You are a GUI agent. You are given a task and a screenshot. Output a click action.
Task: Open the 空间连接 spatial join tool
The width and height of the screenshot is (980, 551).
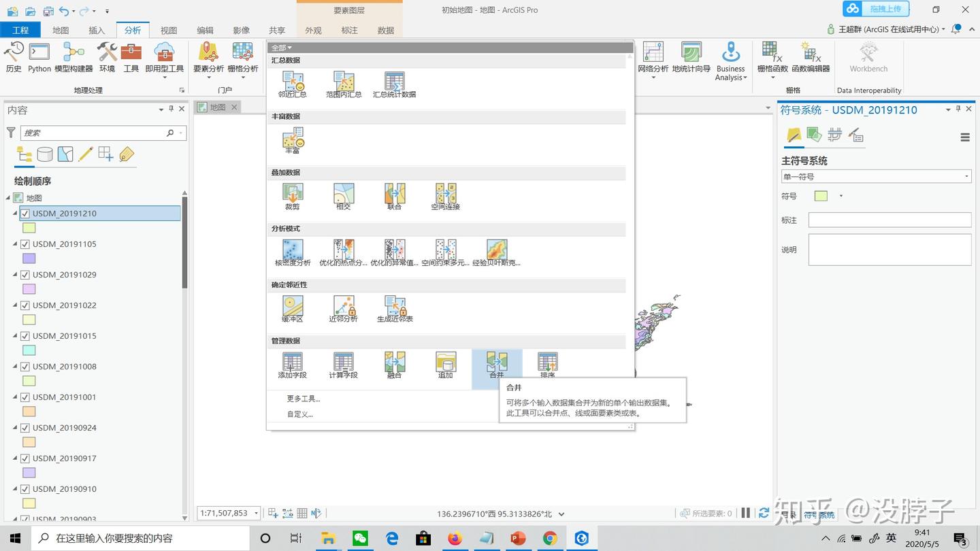[445, 194]
